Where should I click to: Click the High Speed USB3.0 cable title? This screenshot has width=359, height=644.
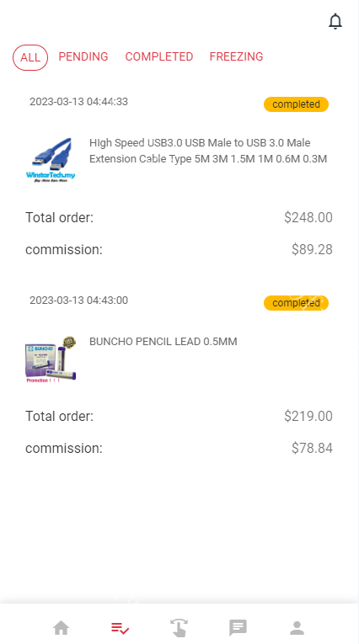208,151
